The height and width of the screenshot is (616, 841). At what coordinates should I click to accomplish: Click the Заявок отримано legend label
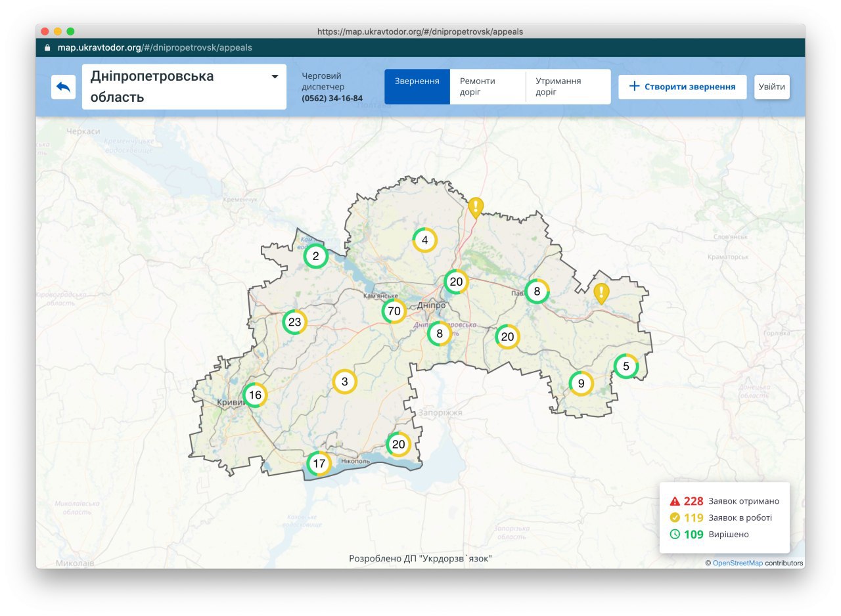click(744, 501)
